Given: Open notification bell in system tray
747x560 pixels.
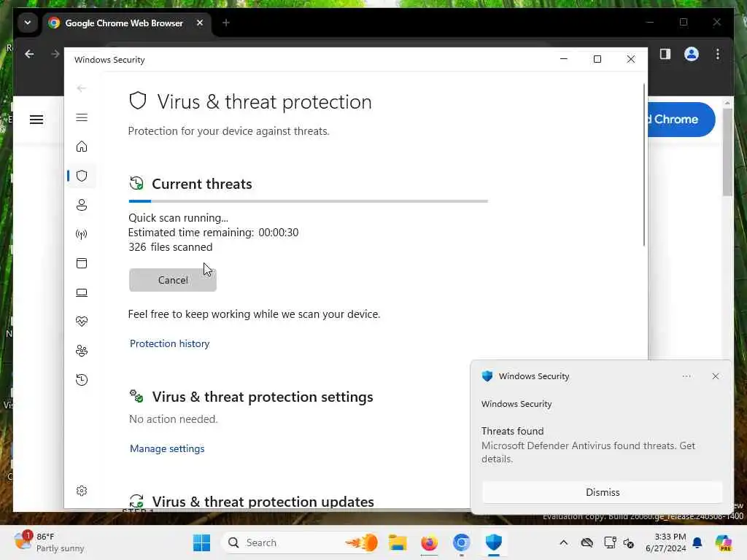Looking at the screenshot, I should 697,542.
